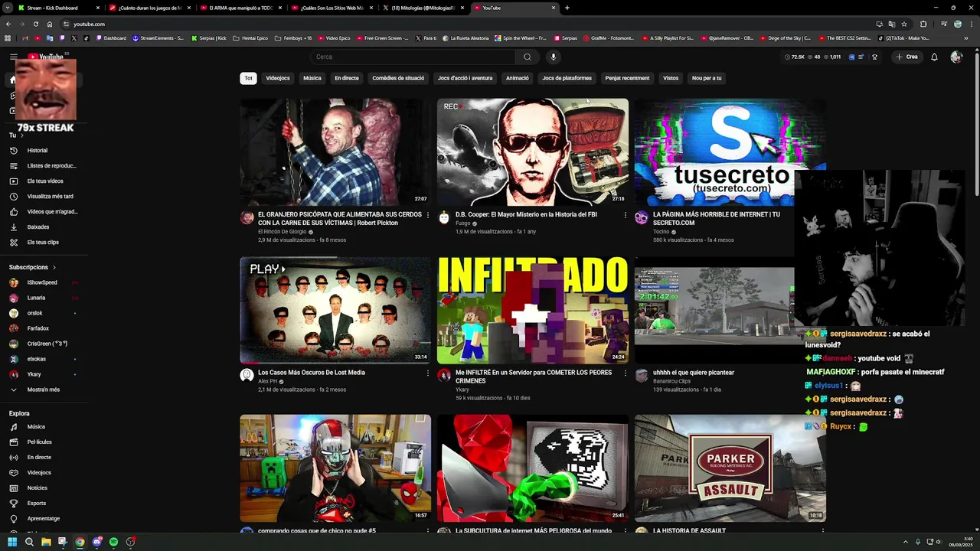
Task: Select the Vistos filter chip
Action: click(671, 78)
